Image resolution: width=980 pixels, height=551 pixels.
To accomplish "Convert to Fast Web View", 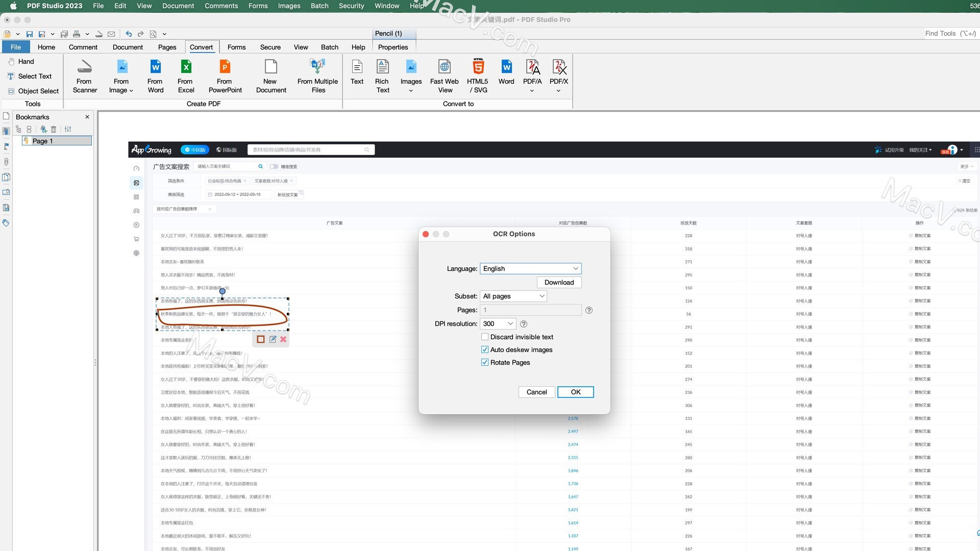I will 445,77.
